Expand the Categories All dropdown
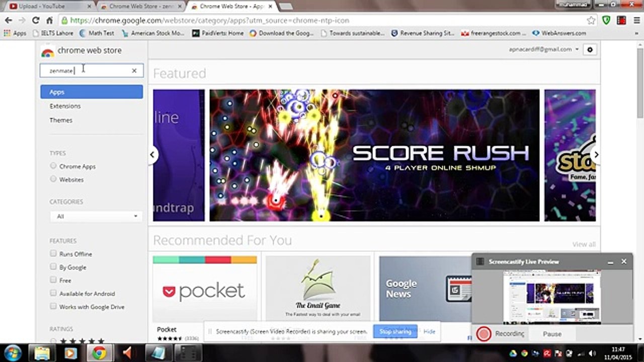 point(96,216)
